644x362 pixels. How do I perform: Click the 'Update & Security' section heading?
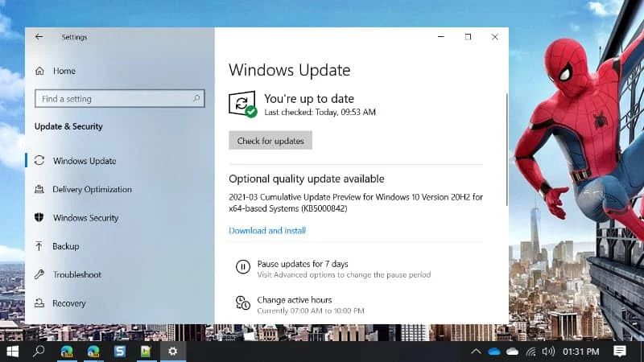pos(68,126)
